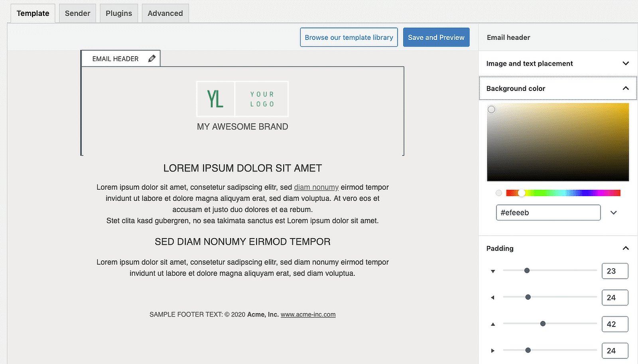
Task: Click the padding value field showing 42
Action: pos(615,324)
